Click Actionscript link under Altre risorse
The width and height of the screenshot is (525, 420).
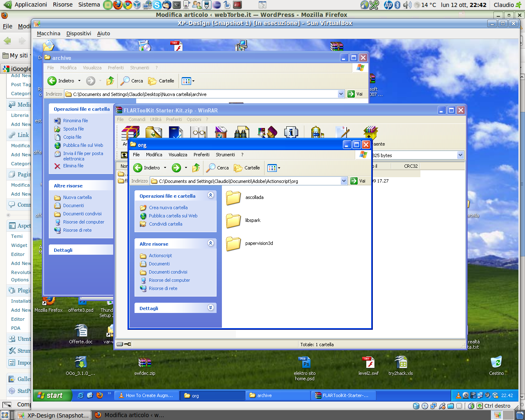point(160,256)
